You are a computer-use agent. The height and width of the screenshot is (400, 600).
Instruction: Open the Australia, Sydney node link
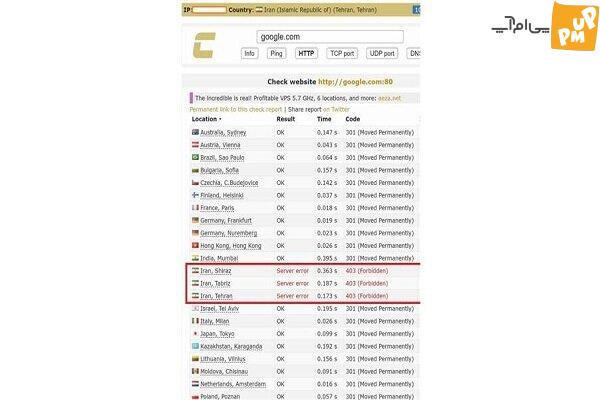[223, 132]
